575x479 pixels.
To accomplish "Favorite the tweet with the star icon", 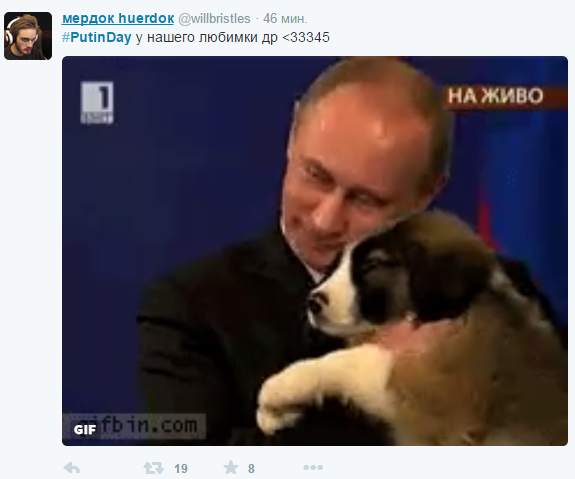I will (231, 468).
